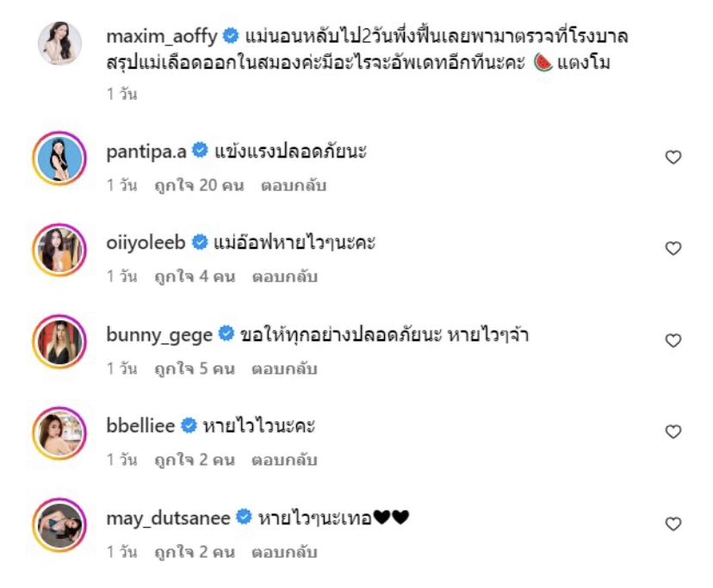Reply to pantipa.a's comment via ตอบกลับ
This screenshot has height=588, width=713.
click(294, 186)
